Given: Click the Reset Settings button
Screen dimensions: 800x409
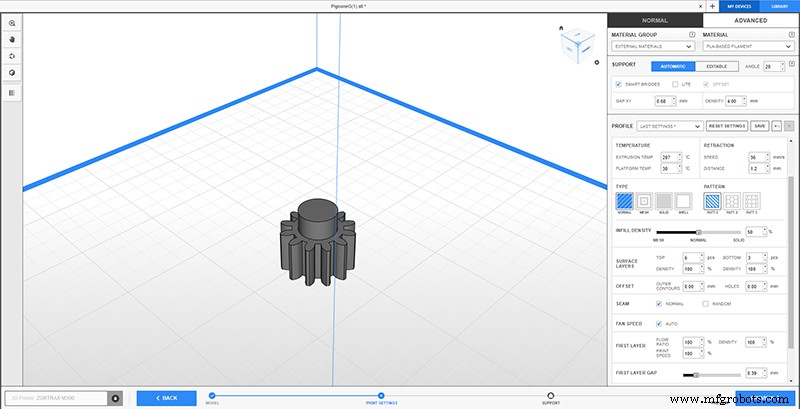Looking at the screenshot, I should (727, 126).
